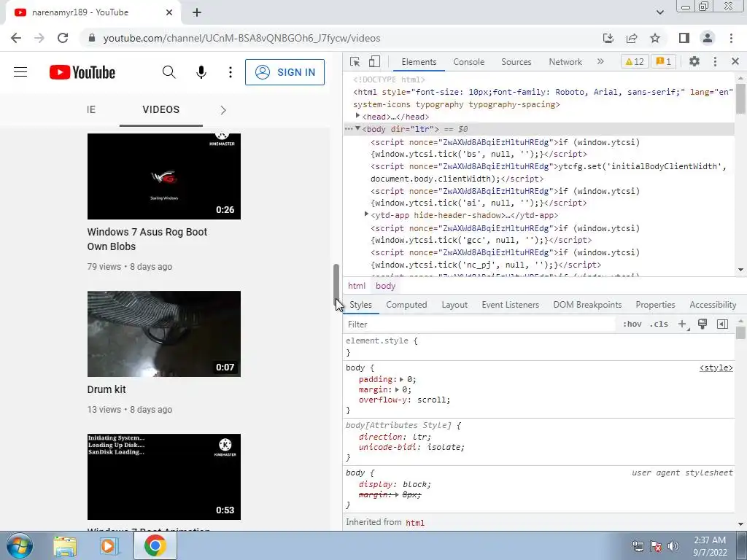Open a new Chrome tab

(x=197, y=12)
